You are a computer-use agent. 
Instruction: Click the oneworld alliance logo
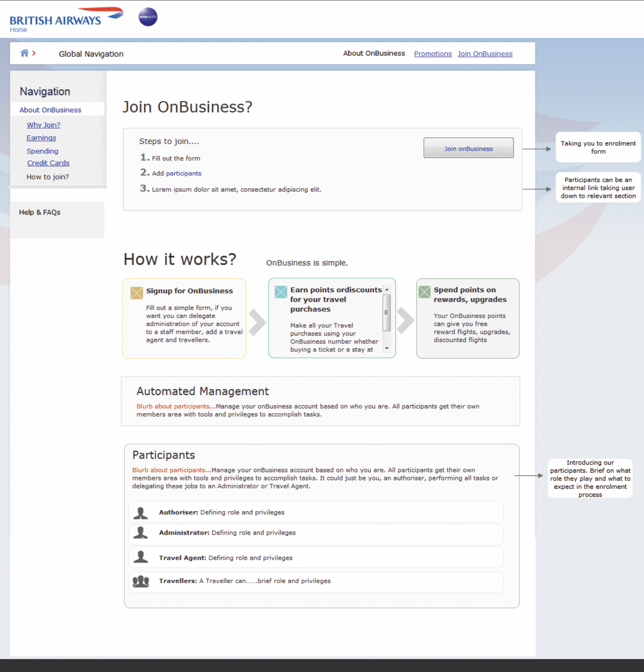coord(148,17)
